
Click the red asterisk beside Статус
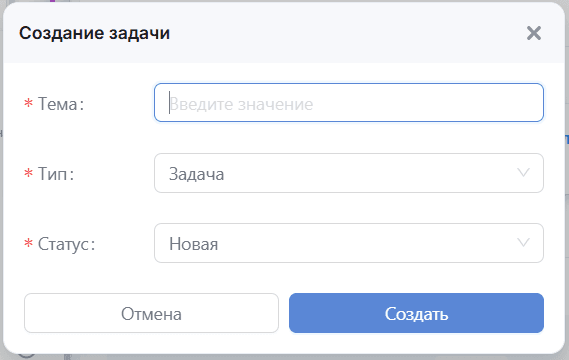(29, 243)
